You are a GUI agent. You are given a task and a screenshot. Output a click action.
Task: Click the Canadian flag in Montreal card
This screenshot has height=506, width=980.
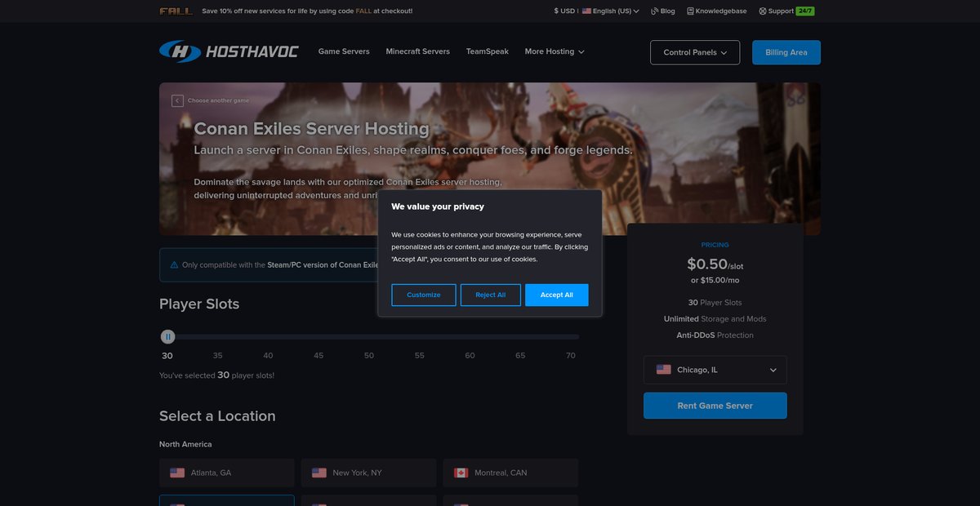click(x=461, y=473)
